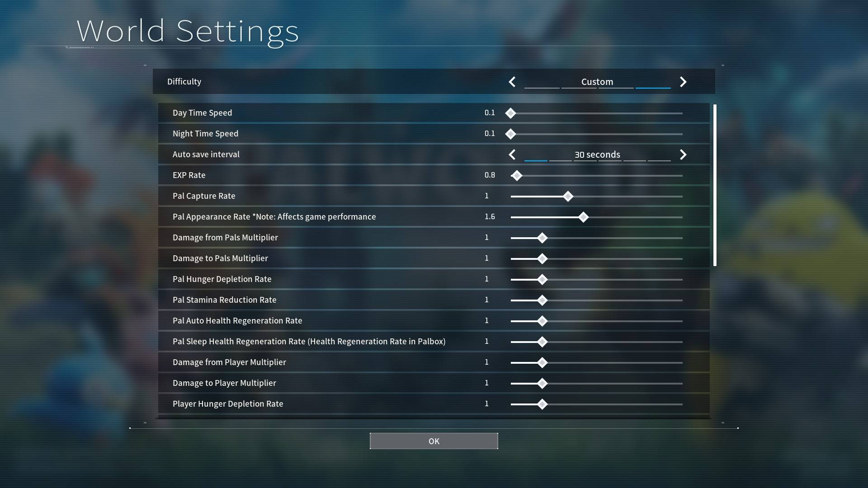Click the Damage from Pals Multiplier label
Screen dimensions: 868x488
point(225,238)
